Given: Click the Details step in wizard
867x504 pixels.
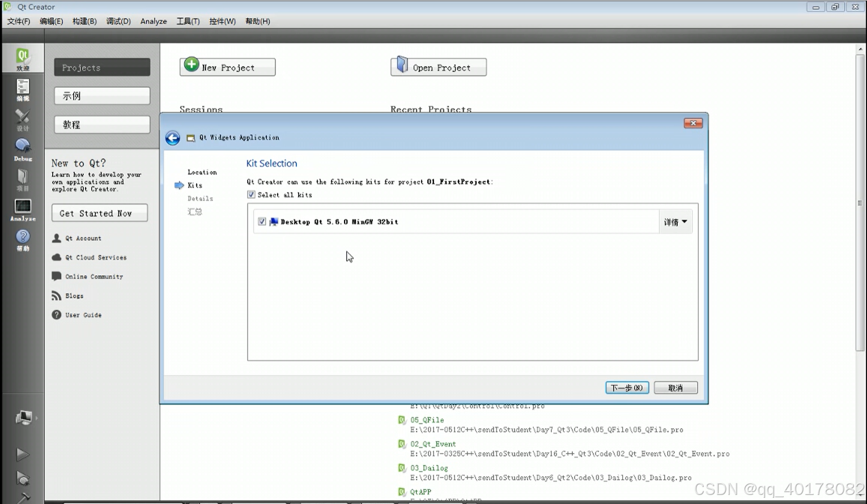Looking at the screenshot, I should pyautogui.click(x=201, y=198).
